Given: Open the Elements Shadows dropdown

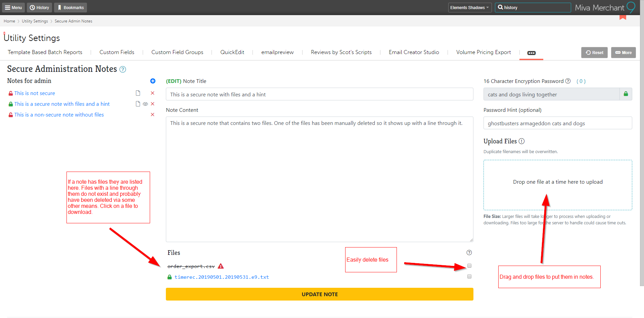Looking at the screenshot, I should 469,7.
